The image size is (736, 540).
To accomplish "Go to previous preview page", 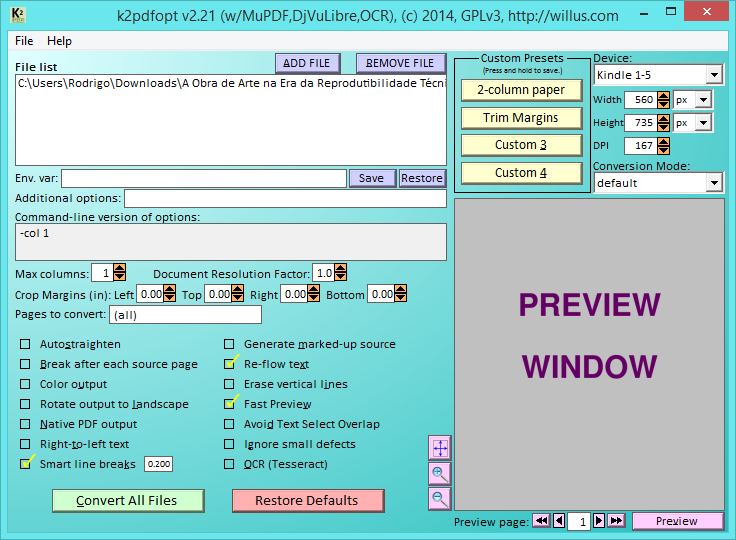I will (559, 521).
